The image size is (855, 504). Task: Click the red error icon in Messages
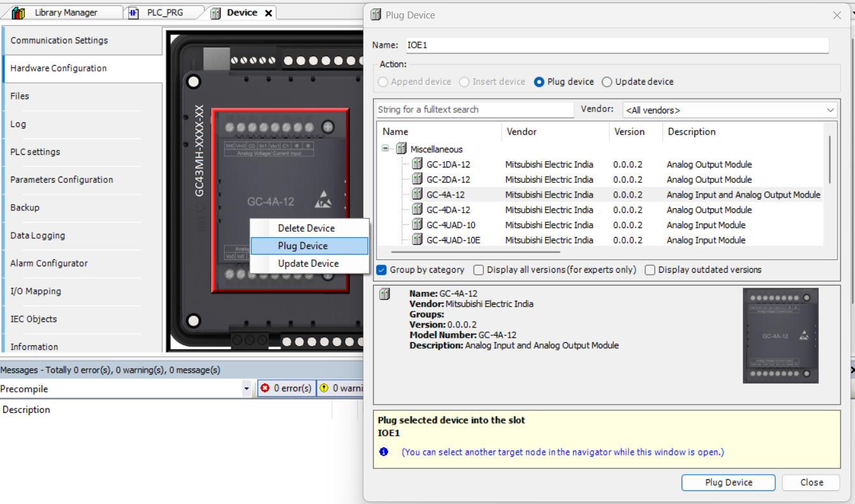coord(265,388)
